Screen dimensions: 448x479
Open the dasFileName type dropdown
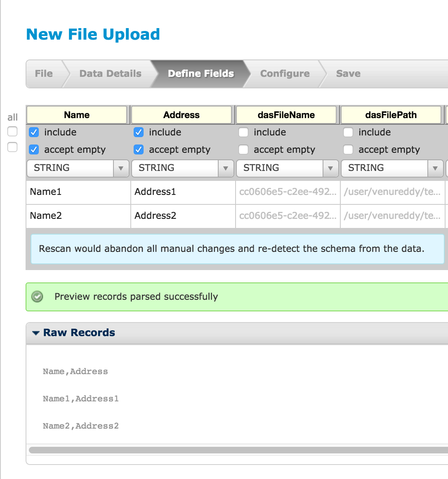287,168
